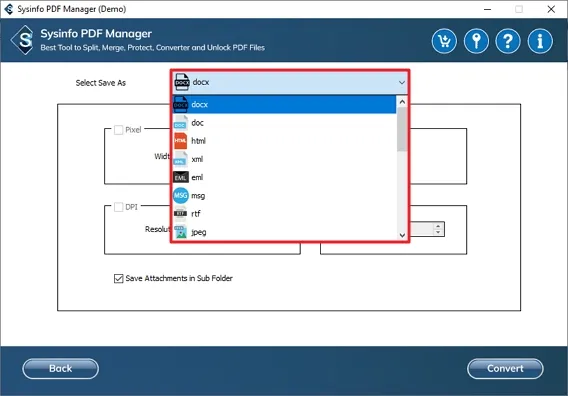Click the shopping cart purchase icon
The width and height of the screenshot is (568, 396).
tap(444, 41)
